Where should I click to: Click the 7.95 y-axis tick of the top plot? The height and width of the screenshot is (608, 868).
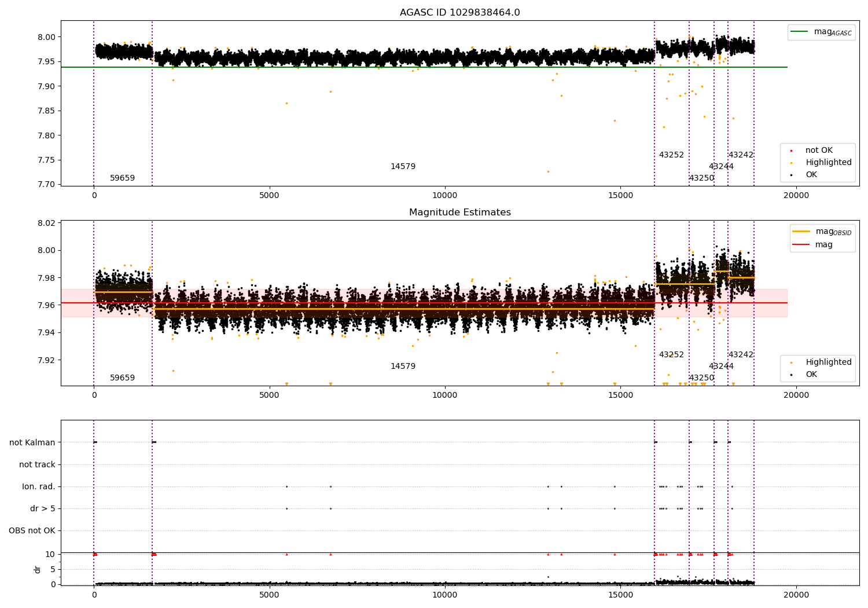(47, 61)
